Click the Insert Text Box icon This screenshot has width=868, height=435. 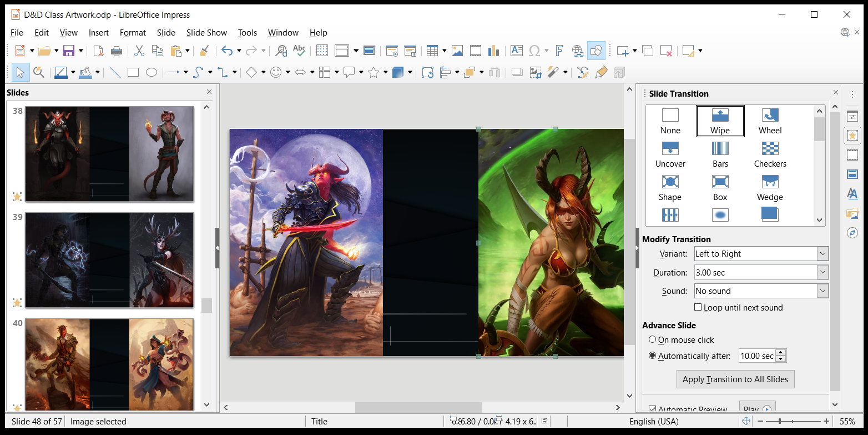click(x=516, y=51)
